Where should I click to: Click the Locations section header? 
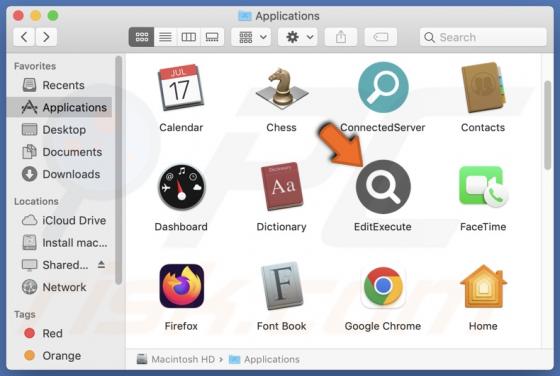coord(36,201)
